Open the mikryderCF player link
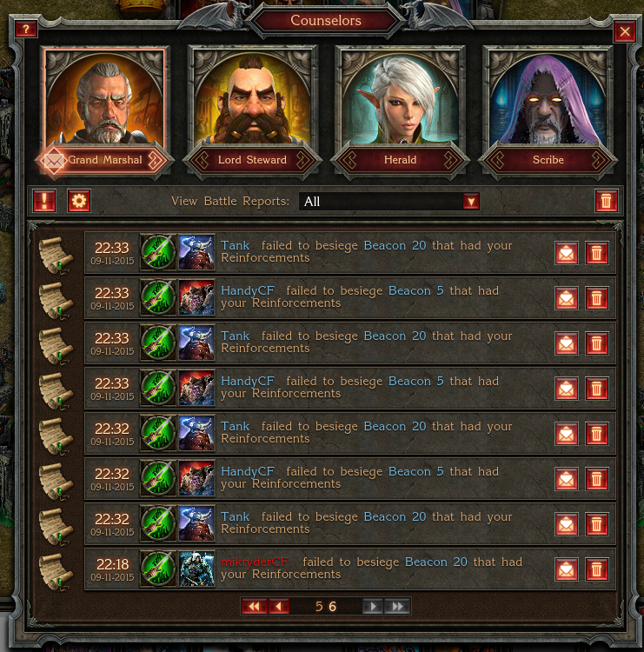Viewport: 644px width, 652px height. [x=256, y=562]
